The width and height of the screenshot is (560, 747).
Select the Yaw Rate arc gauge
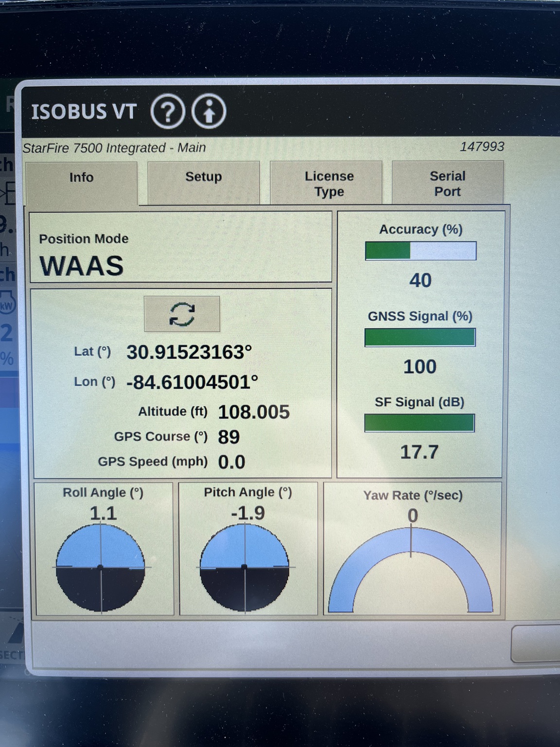point(411,569)
